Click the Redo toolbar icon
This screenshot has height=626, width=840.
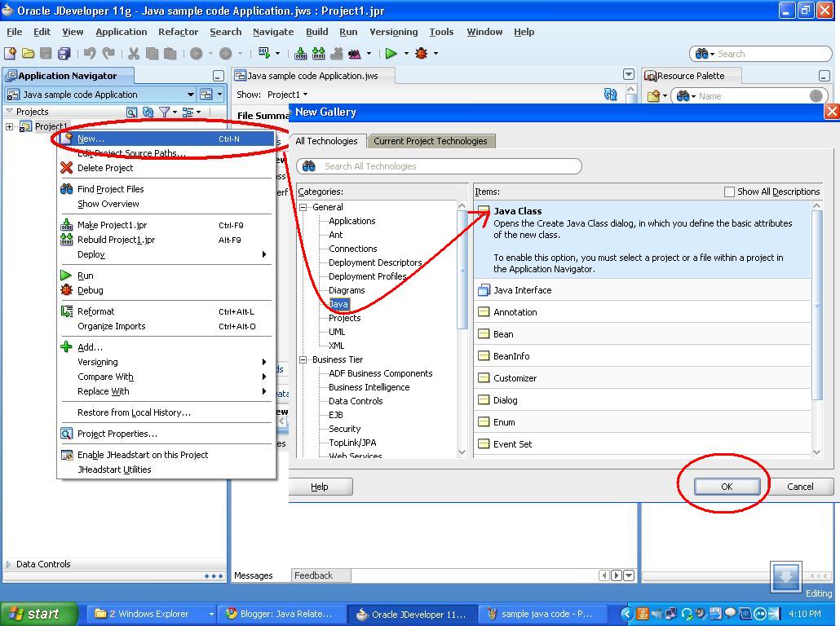[x=108, y=53]
